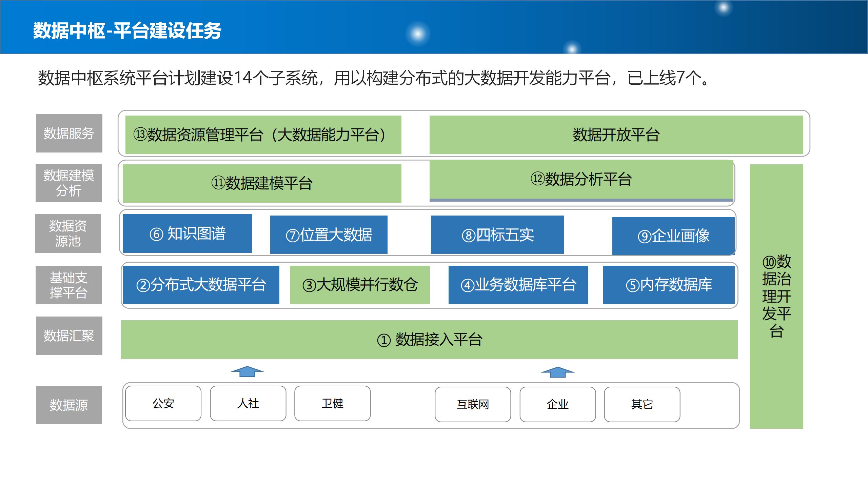868x488 pixels.
Task: Click the ④业务数据库平台 block
Action: [518, 285]
